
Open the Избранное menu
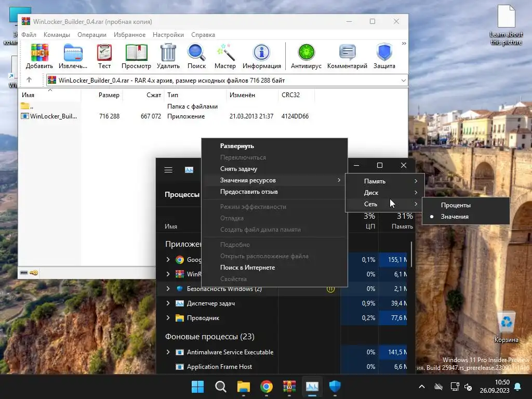pyautogui.click(x=129, y=35)
